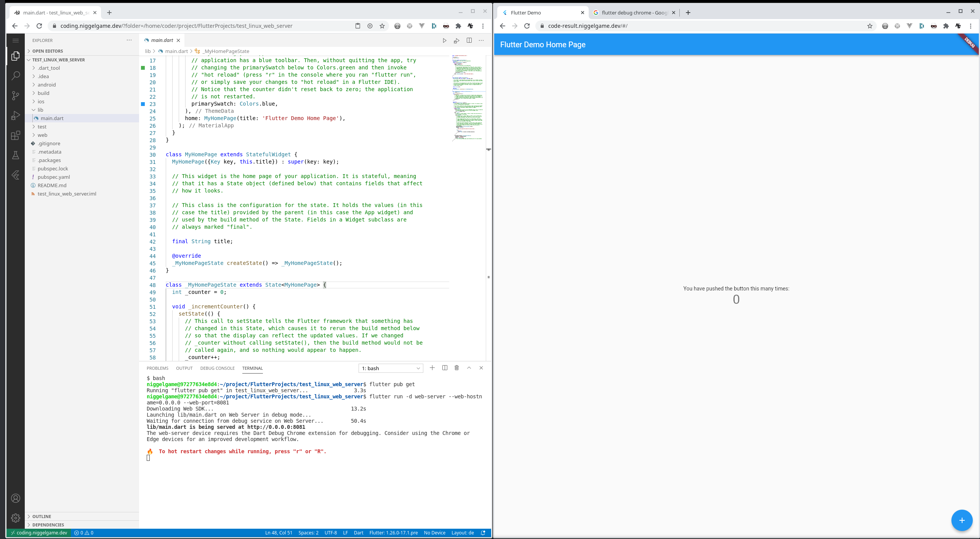Switch to the DEBUG CONSOLE tab

coord(217,368)
